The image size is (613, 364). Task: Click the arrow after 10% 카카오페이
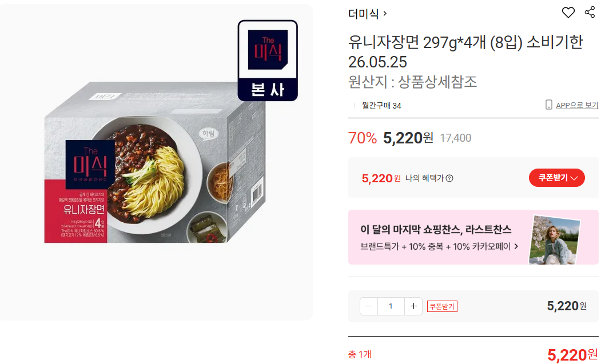pyautogui.click(x=516, y=246)
